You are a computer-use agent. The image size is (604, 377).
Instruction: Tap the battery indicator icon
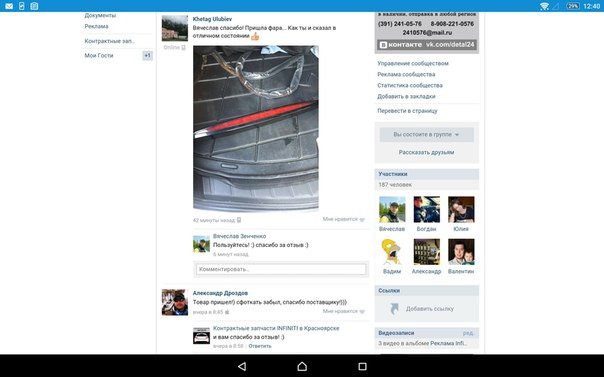[572, 6]
